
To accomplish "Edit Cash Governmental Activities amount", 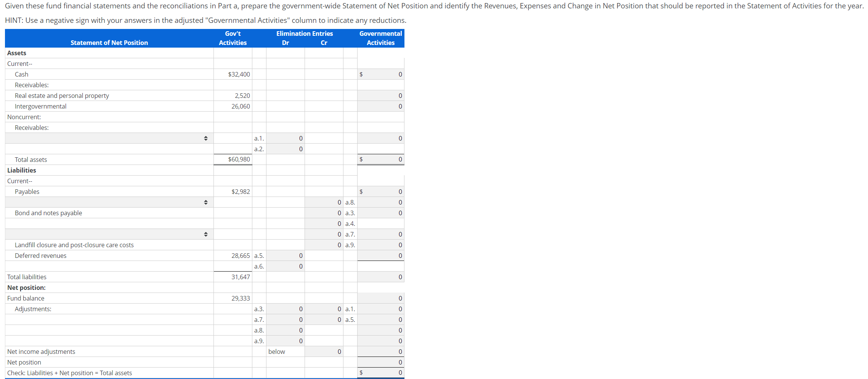I will pos(380,74).
